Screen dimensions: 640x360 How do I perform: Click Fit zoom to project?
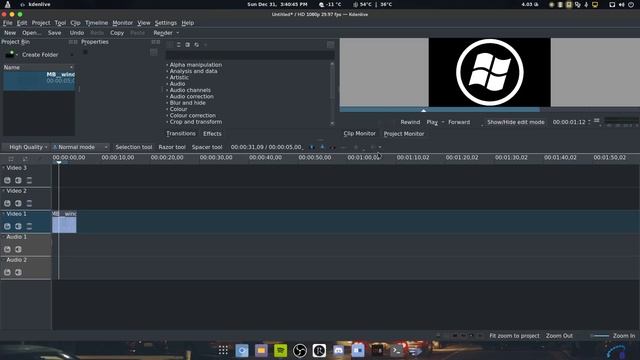[514, 336]
